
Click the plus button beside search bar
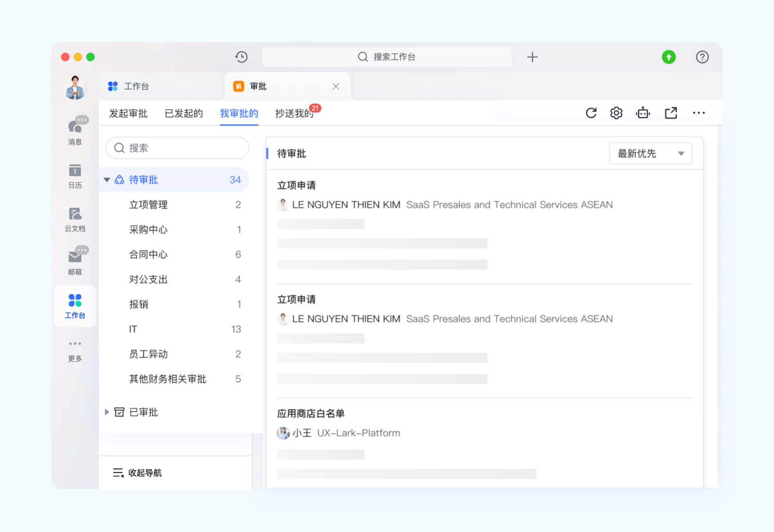[532, 57]
